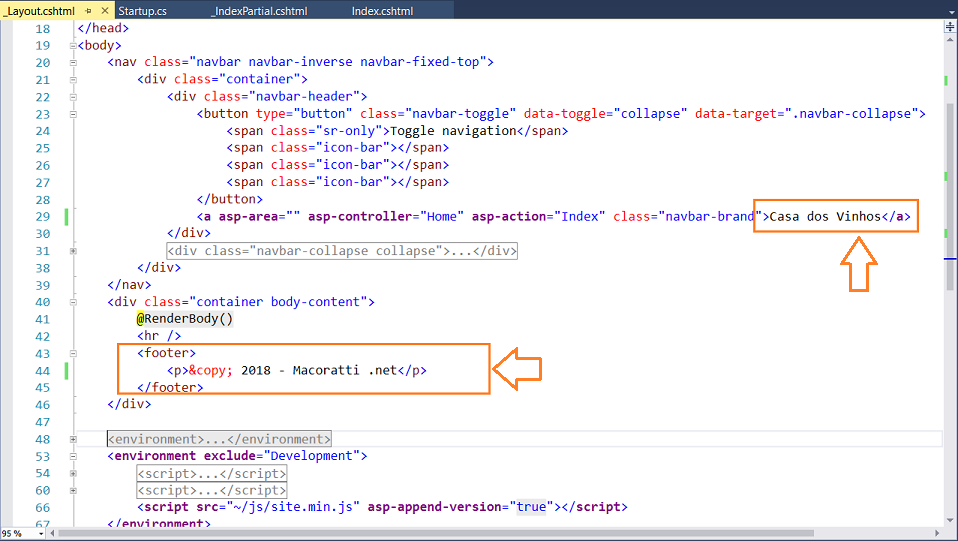958x541 pixels.
Task: Switch to the Index.cshtml tab
Action: [382, 11]
